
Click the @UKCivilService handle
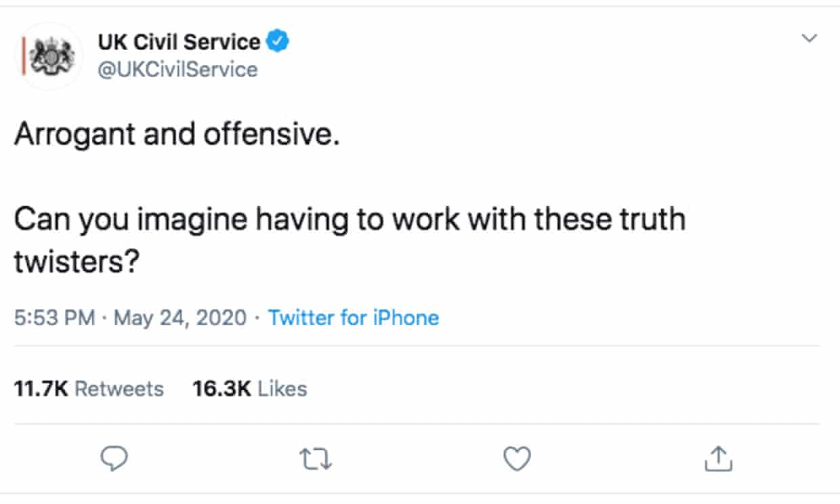tap(177, 68)
